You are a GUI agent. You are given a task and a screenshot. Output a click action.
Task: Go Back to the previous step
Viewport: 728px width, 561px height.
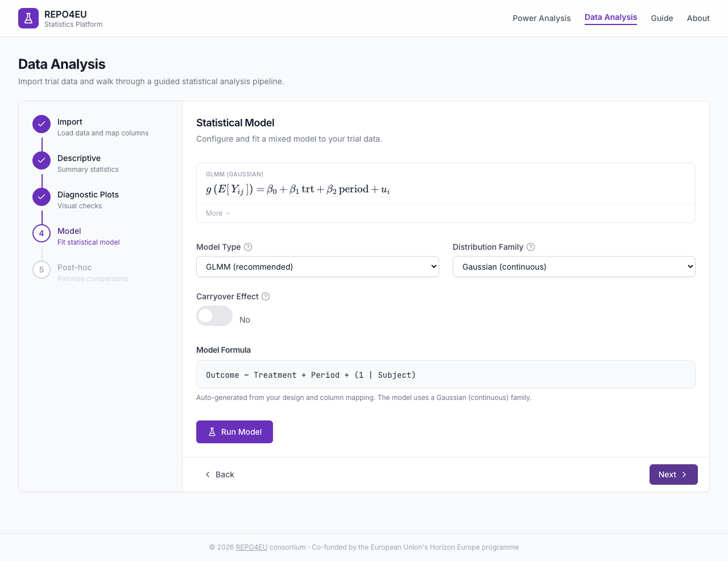click(x=220, y=475)
